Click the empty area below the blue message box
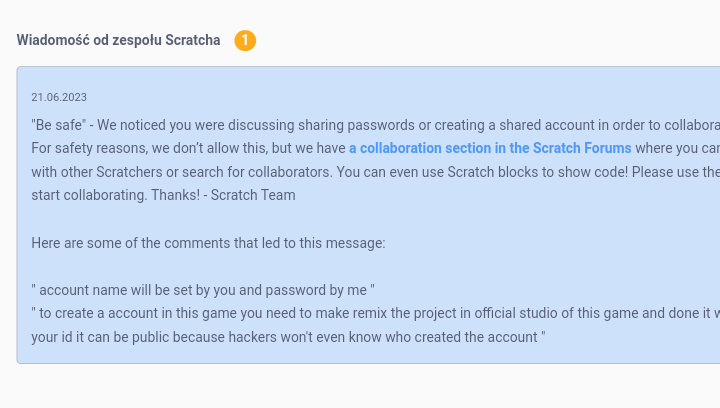 pos(360,386)
